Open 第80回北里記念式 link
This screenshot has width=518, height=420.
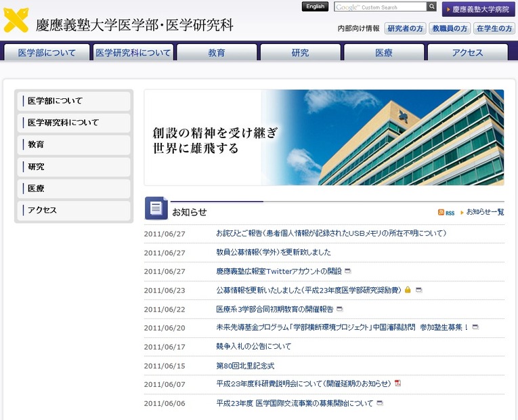[x=245, y=366]
